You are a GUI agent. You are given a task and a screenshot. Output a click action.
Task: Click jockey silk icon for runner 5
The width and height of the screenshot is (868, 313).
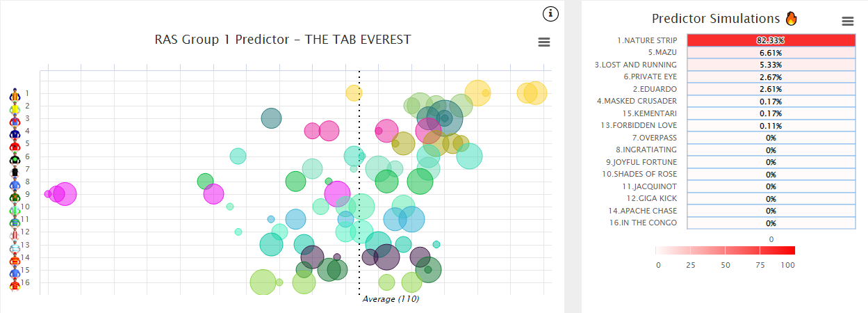point(15,144)
